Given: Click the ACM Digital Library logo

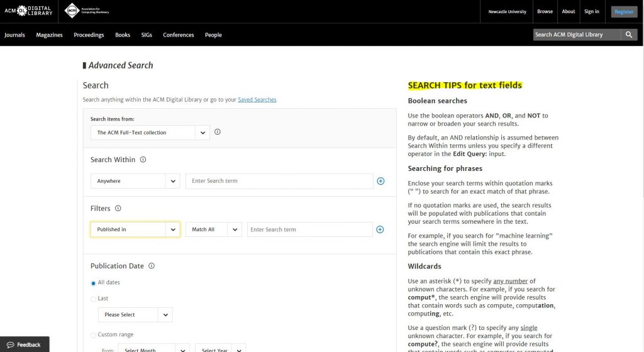Looking at the screenshot, I should pyautogui.click(x=28, y=11).
